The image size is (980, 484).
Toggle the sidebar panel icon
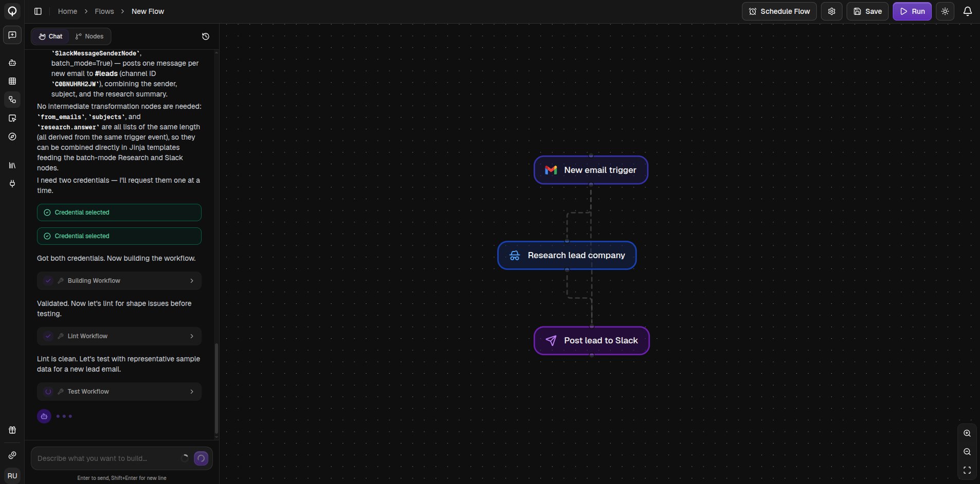click(38, 11)
